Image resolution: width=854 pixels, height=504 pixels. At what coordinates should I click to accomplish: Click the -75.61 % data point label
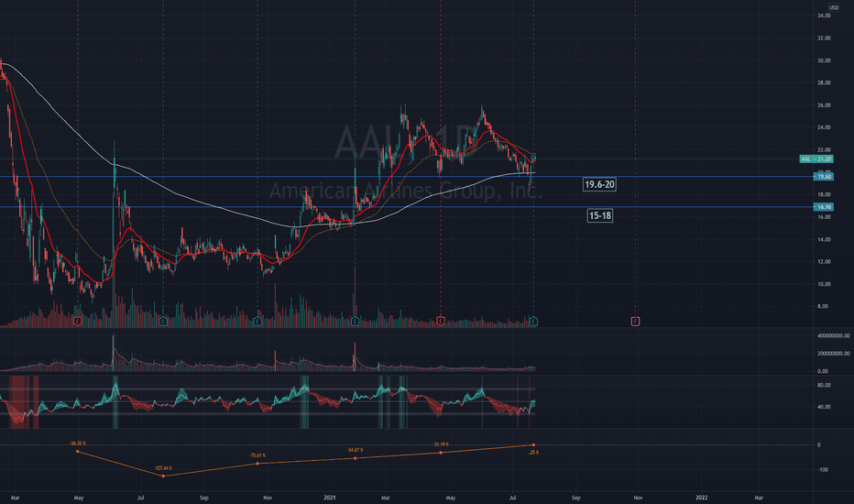click(x=257, y=455)
